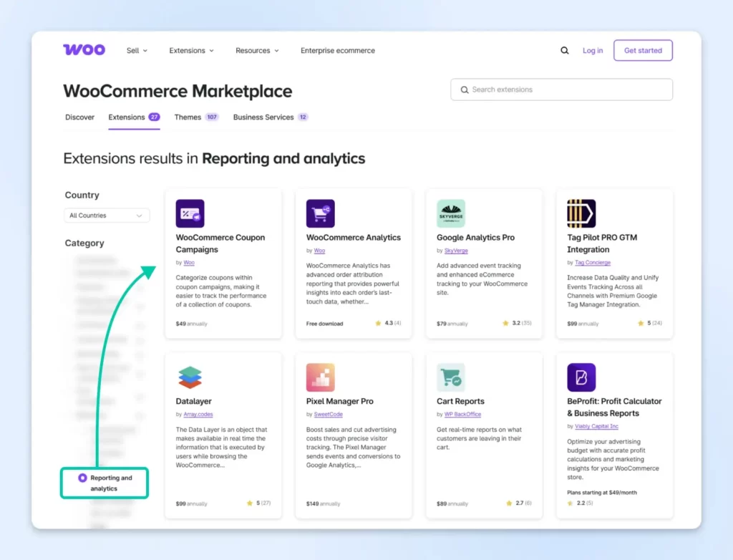Open the All Countries dropdown
733x560 pixels.
(x=107, y=216)
